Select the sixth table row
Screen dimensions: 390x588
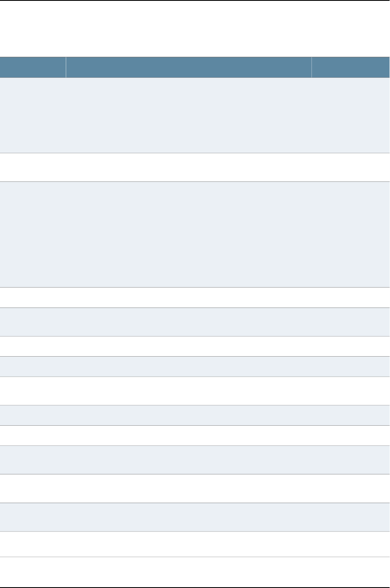tap(195, 346)
